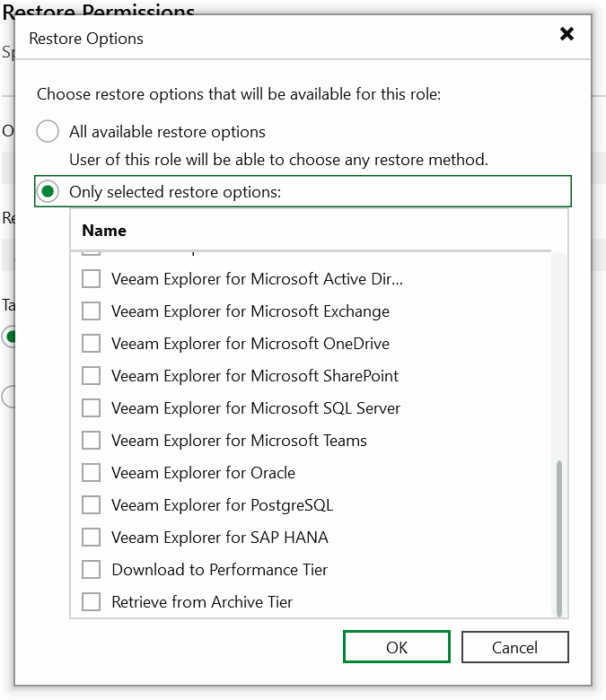The height and width of the screenshot is (700, 606).
Task: Click 'Veeam Explorer for PostgreSQL' label
Action: (222, 505)
